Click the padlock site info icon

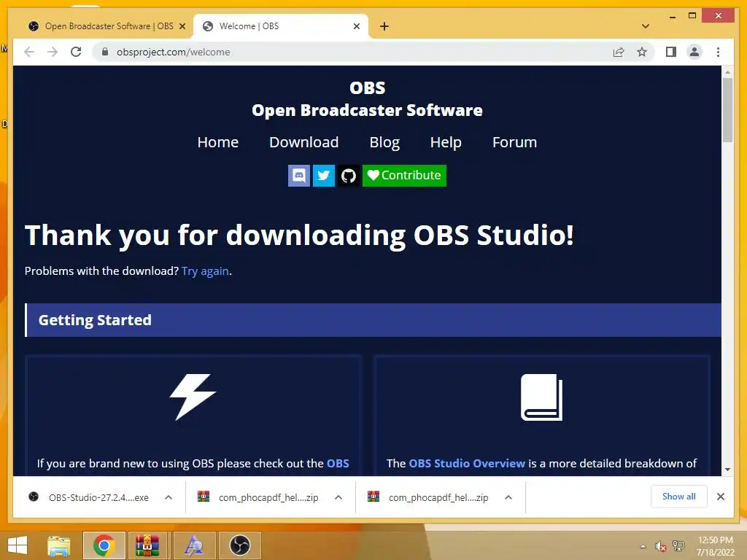105,52
